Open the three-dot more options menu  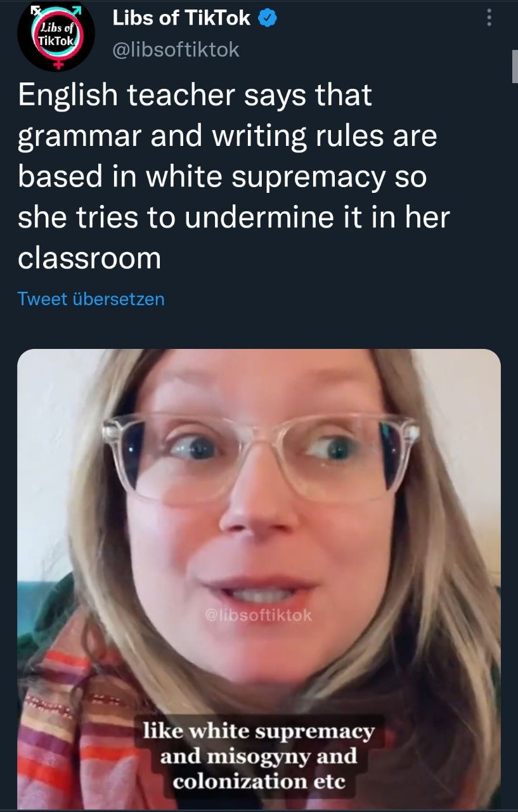489,18
